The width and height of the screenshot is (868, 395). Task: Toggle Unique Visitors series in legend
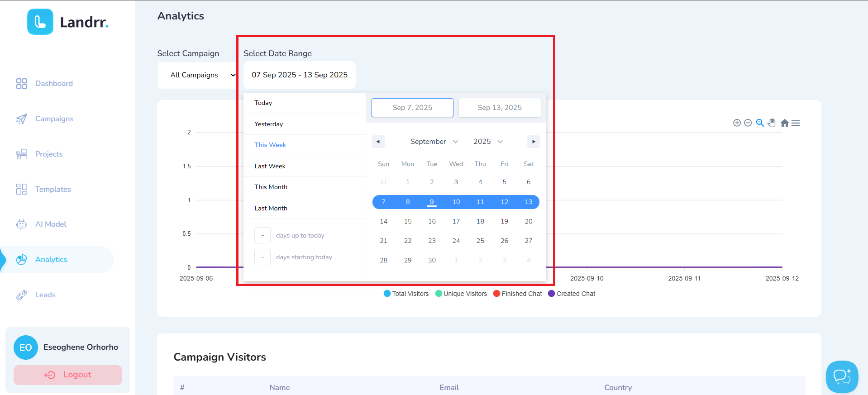pyautogui.click(x=461, y=294)
